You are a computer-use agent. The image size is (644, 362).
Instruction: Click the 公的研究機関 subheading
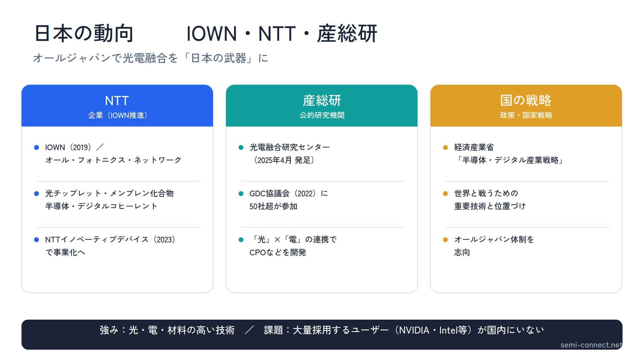click(x=322, y=115)
